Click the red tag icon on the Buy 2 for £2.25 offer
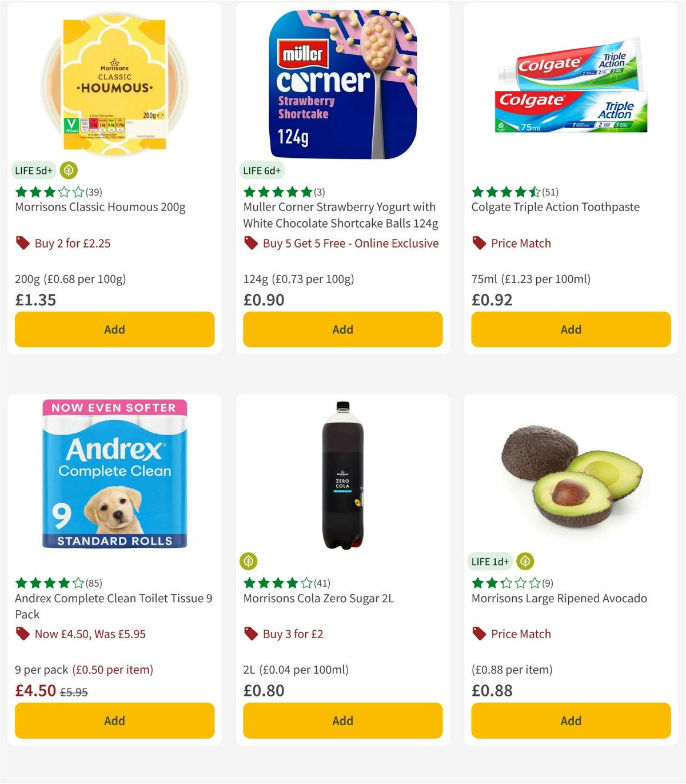 (22, 243)
